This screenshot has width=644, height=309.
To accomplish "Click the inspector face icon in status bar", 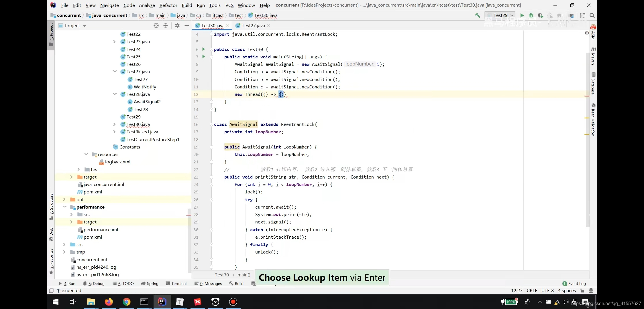I will tap(591, 291).
